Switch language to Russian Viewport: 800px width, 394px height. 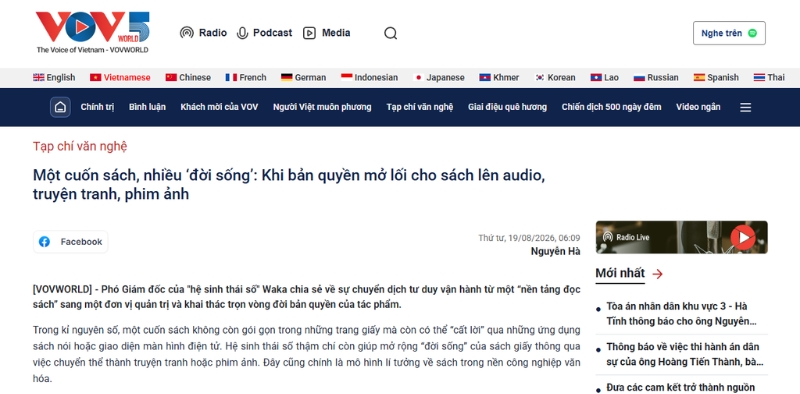point(656,78)
